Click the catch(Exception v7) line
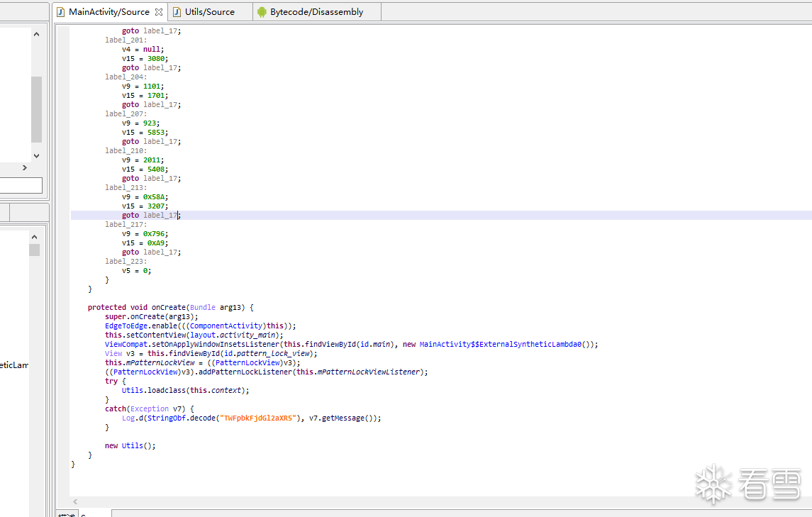812x517 pixels. click(149, 408)
